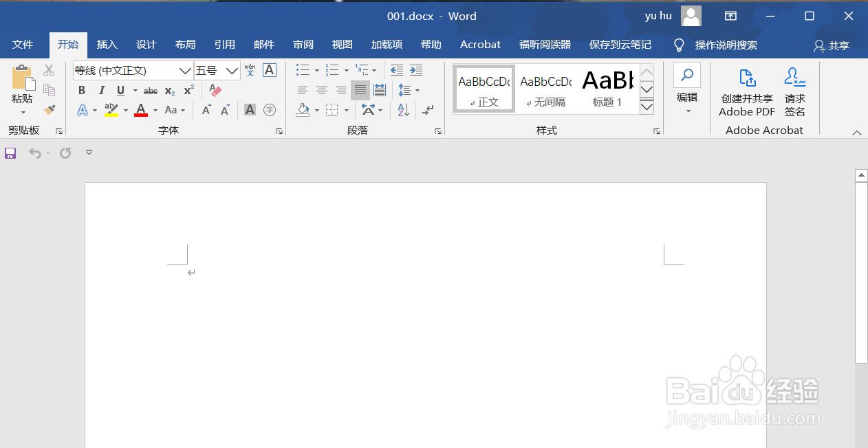Viewport: 868px width, 448px height.
Task: Switch to the 插入 ribbon tab
Action: [x=107, y=44]
